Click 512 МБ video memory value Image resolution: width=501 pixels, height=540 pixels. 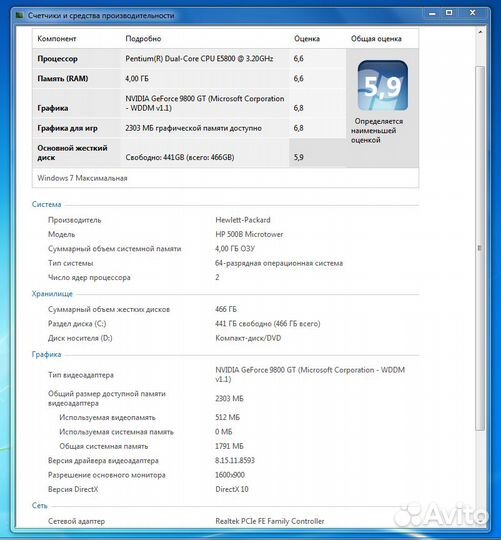tap(227, 417)
